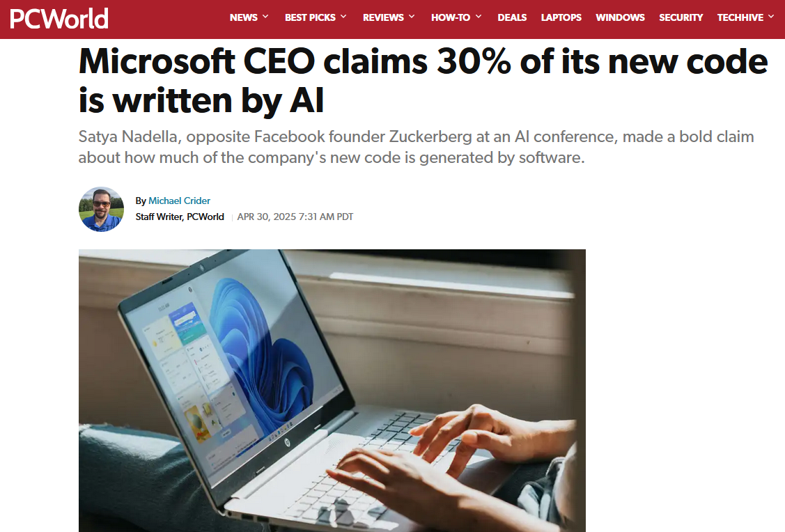Click the article's Apr 30, 2025 timestamp
Screen dimensions: 785x532
(x=295, y=217)
